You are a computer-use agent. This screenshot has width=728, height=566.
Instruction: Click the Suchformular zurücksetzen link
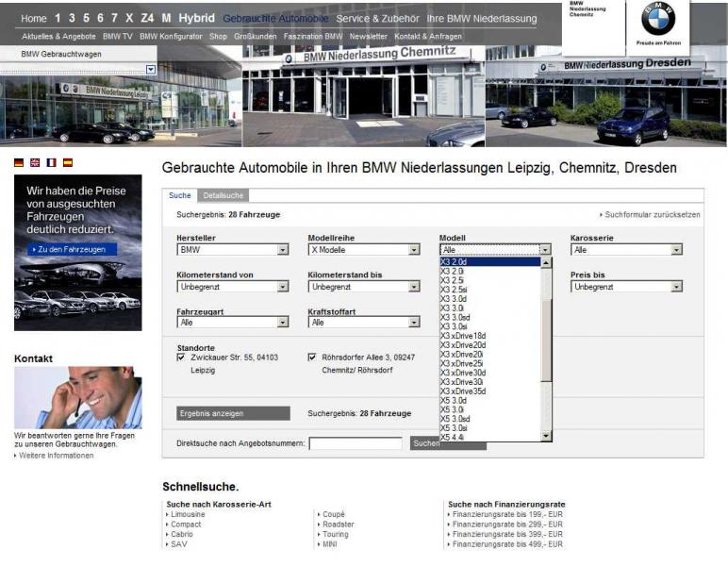651,215
